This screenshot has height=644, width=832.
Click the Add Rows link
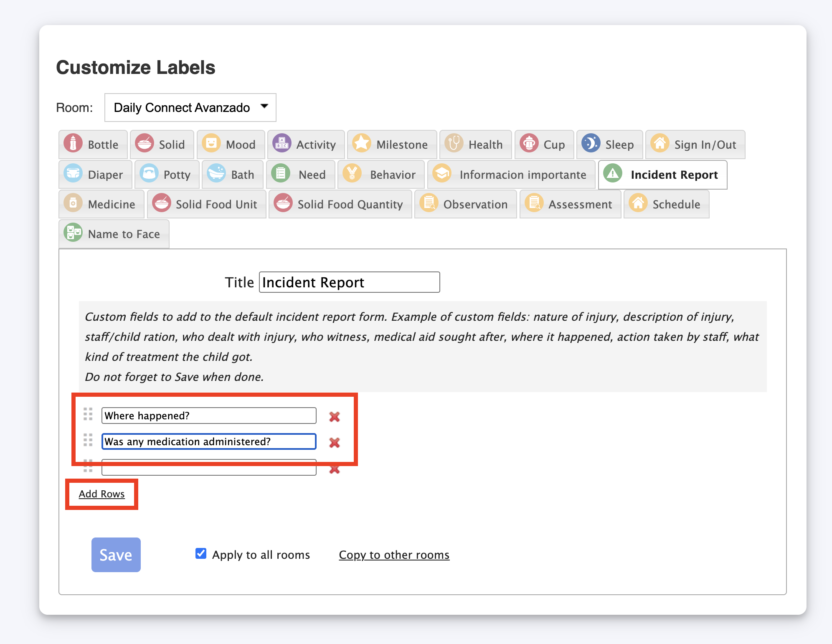point(102,494)
